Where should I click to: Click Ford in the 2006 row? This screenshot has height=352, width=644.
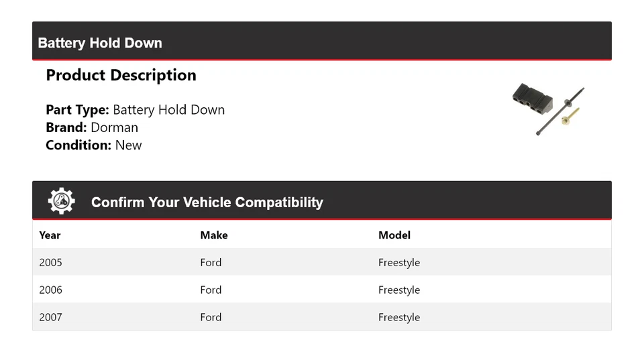pos(211,290)
